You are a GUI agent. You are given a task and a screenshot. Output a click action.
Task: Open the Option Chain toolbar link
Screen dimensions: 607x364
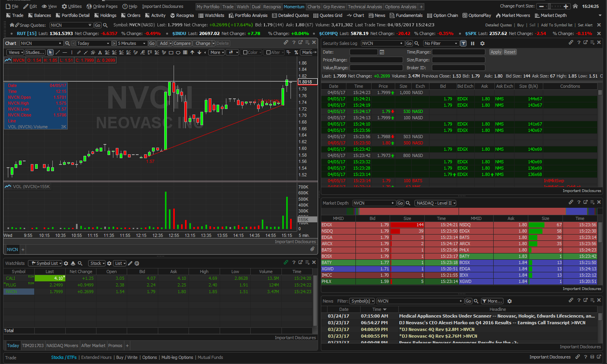(442, 15)
